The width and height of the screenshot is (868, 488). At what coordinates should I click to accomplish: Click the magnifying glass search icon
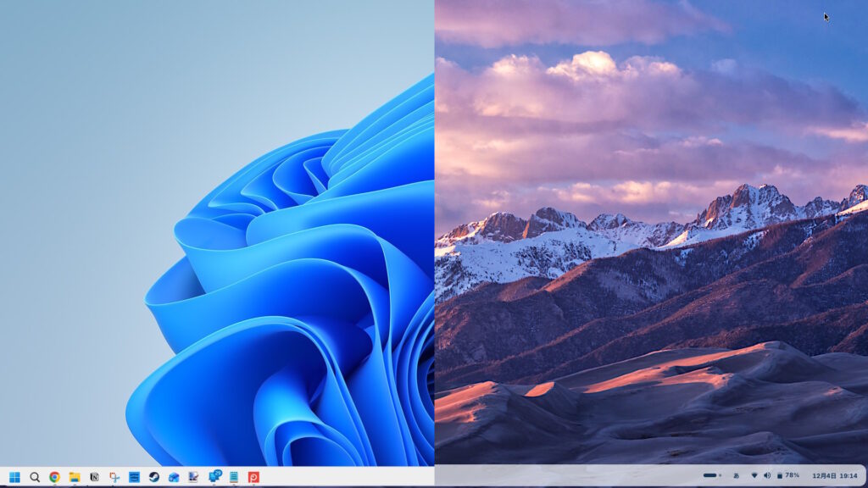coord(35,477)
